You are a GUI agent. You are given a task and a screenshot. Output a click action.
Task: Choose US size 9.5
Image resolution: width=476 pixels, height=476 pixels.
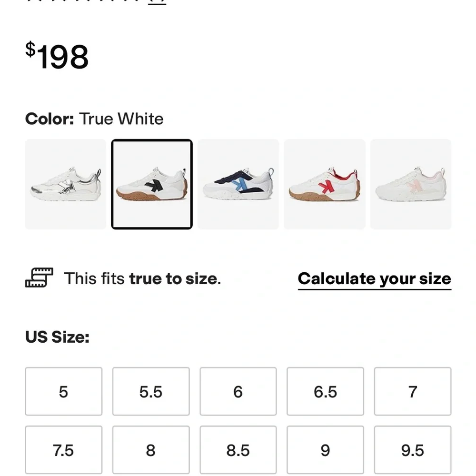point(413,450)
